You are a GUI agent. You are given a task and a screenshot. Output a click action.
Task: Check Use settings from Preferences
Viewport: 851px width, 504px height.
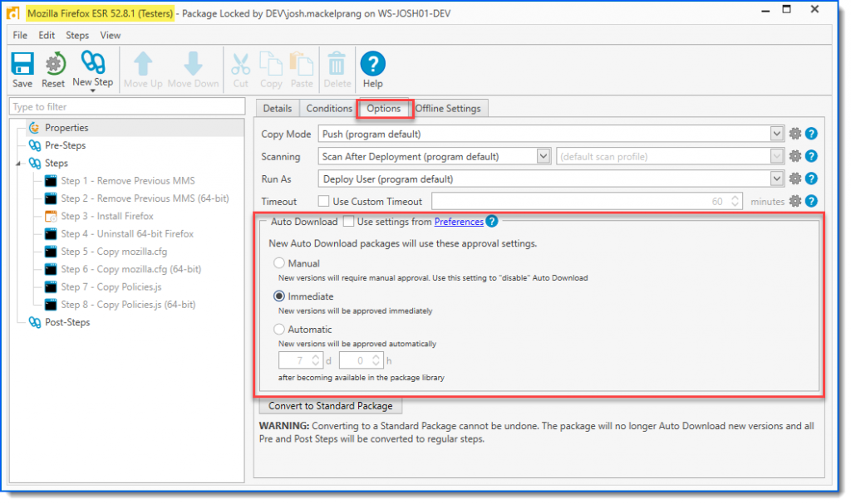(348, 222)
